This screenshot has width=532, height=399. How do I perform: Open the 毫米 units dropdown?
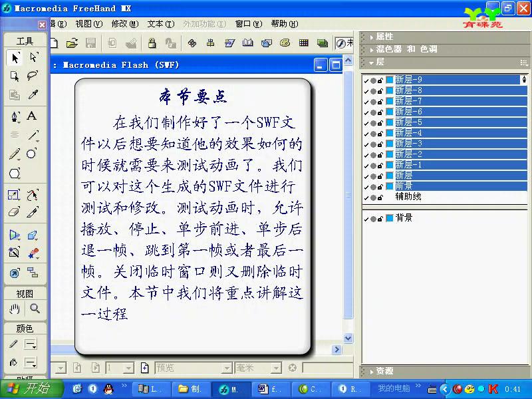point(276,368)
